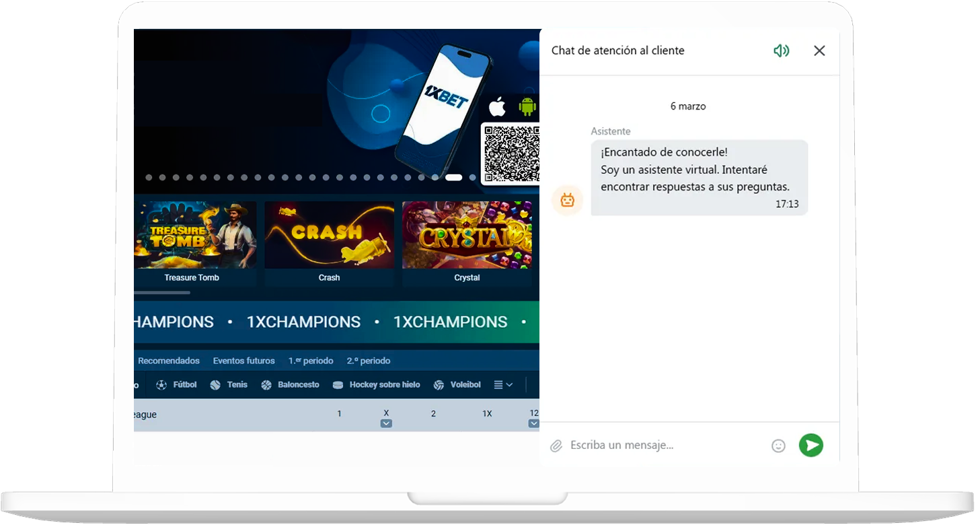
Task: Type in 'Escriba un mensaje...' field
Action: (x=666, y=445)
